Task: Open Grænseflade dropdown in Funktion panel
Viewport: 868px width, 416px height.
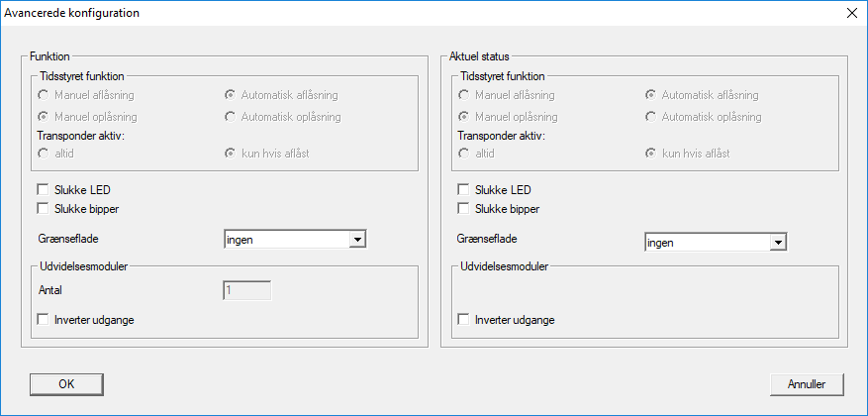Action: pyautogui.click(x=358, y=239)
